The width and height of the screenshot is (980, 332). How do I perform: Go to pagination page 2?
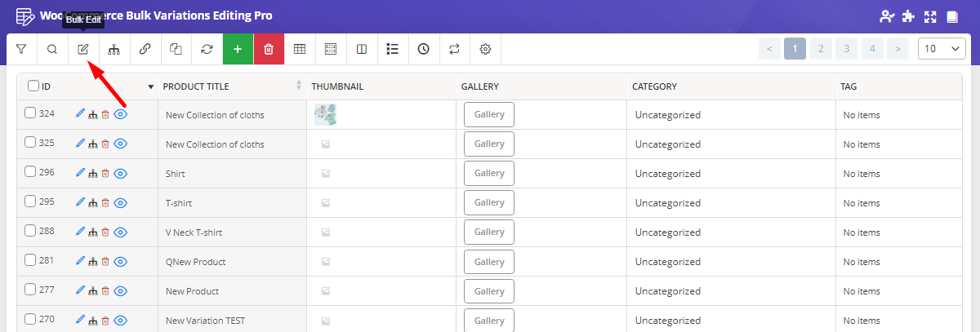821,49
